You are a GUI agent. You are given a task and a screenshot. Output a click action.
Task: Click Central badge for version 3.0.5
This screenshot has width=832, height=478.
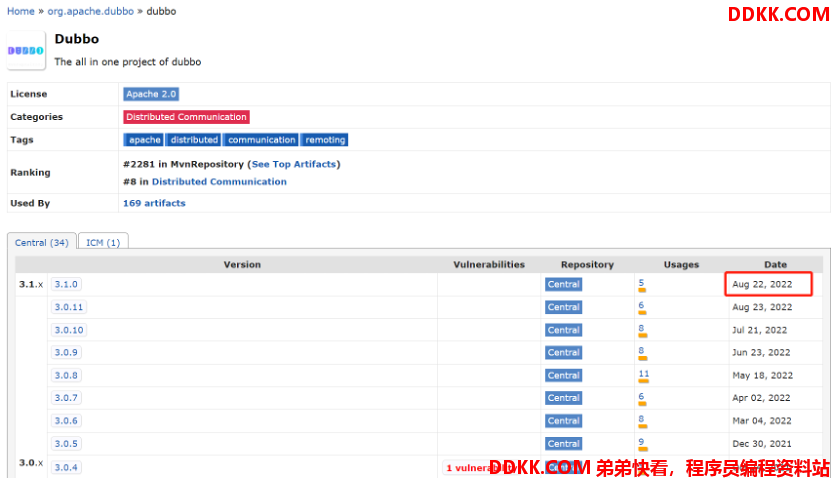(564, 444)
